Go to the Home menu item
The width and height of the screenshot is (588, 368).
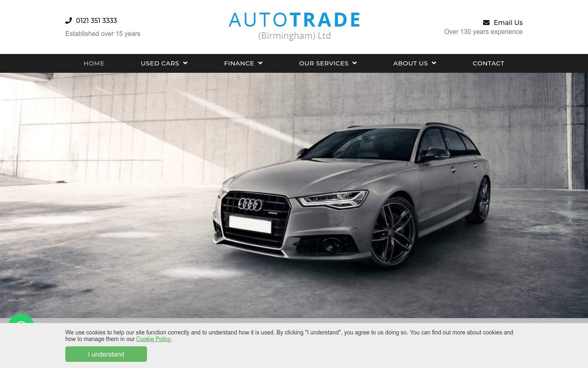click(x=94, y=63)
